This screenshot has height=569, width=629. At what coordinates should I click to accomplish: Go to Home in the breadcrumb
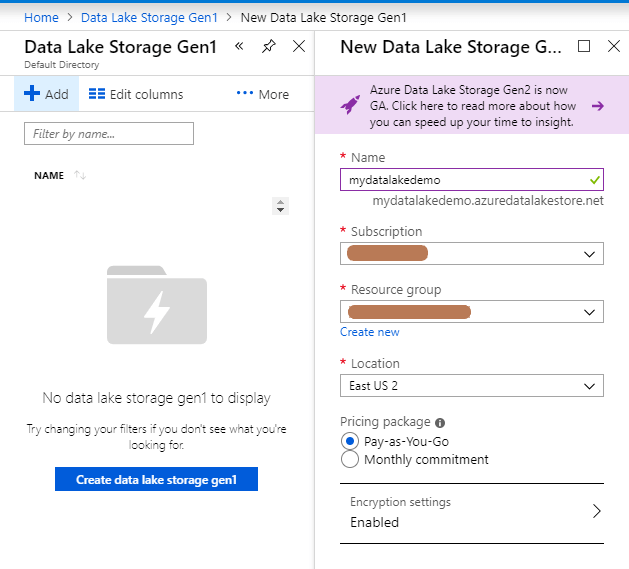click(x=41, y=17)
